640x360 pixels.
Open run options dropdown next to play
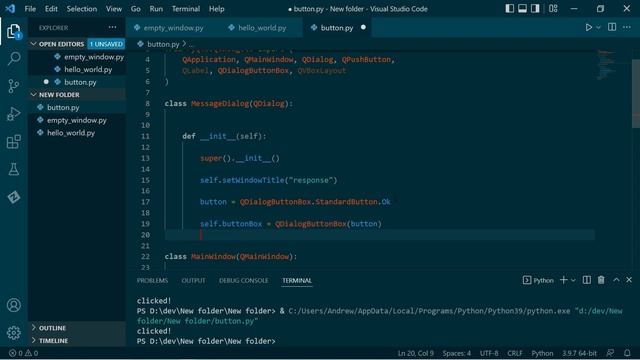[598, 27]
